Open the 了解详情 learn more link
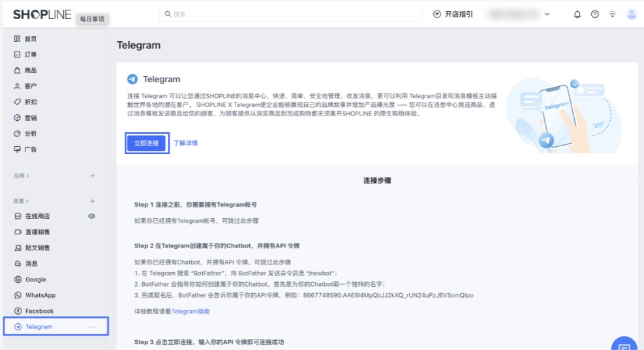 (x=185, y=143)
